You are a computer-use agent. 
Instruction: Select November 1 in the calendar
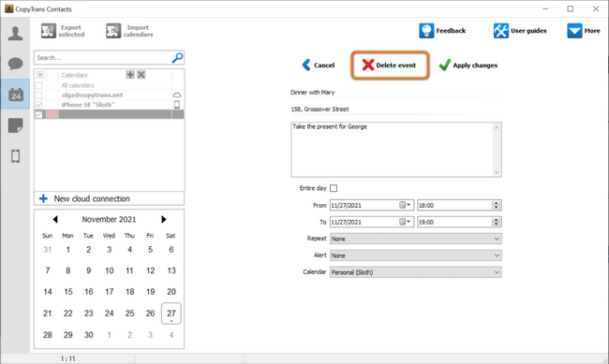tap(68, 250)
